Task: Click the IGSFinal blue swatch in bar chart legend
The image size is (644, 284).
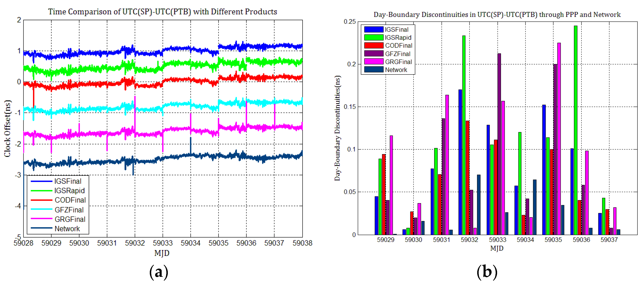Action: [x=374, y=30]
